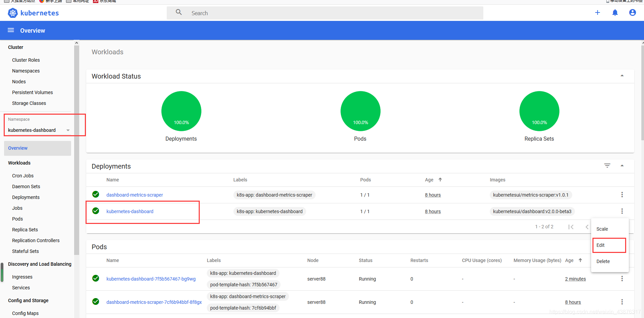The image size is (644, 318).
Task: Click sidebar scrollbar up arrow
Action: point(76,43)
